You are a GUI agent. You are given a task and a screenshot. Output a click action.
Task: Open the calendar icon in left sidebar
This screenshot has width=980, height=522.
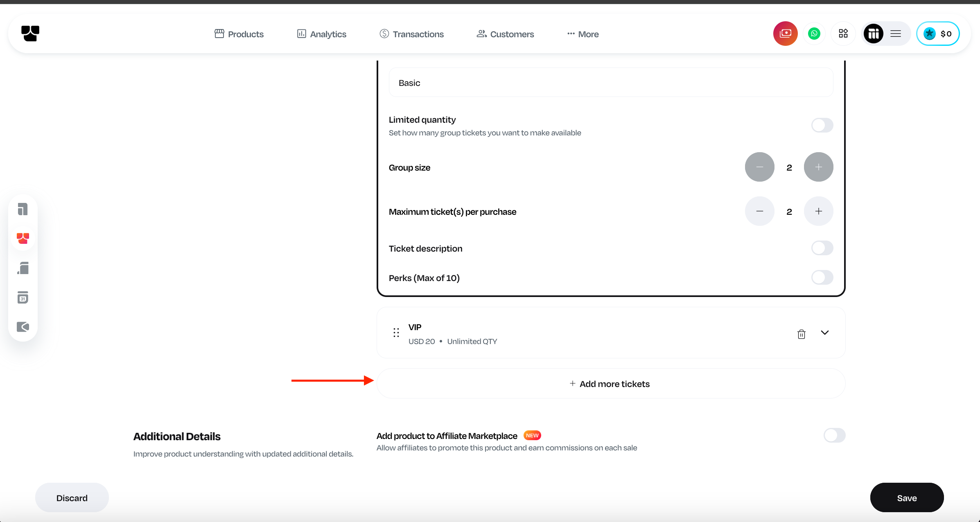[x=23, y=297]
